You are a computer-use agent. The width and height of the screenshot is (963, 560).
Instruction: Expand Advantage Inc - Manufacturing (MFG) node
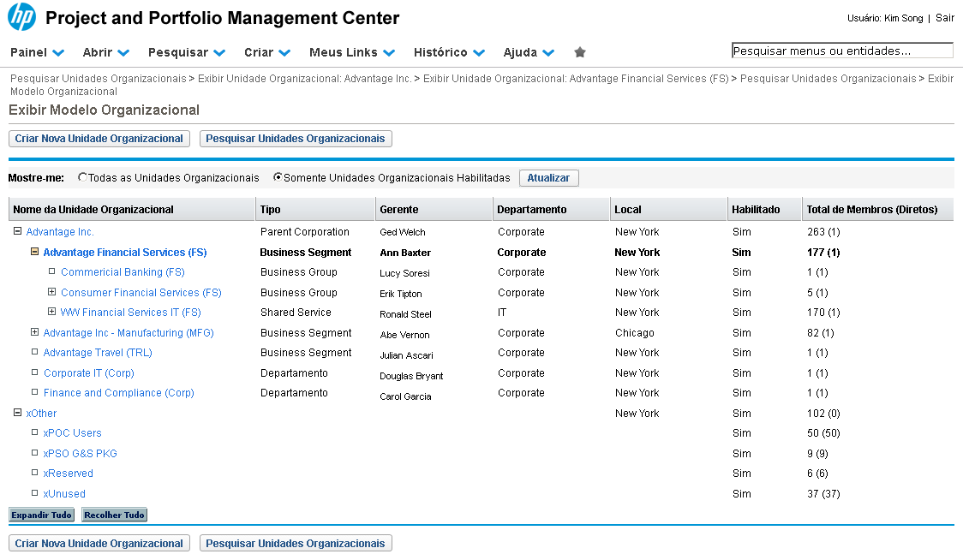(35, 333)
